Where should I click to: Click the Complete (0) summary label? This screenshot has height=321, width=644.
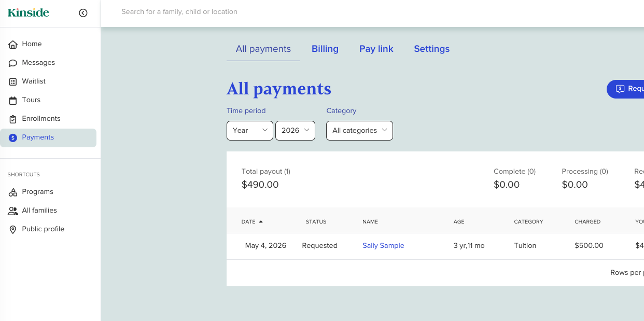click(514, 171)
